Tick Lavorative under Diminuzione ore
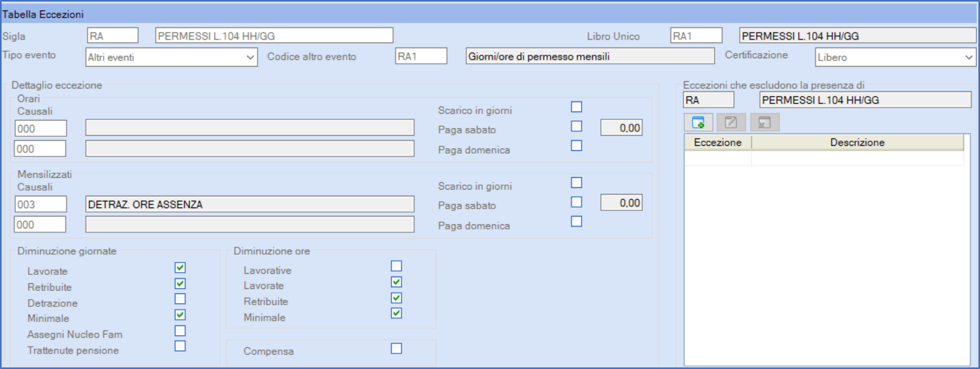The height and width of the screenshot is (369, 980). pos(396,266)
